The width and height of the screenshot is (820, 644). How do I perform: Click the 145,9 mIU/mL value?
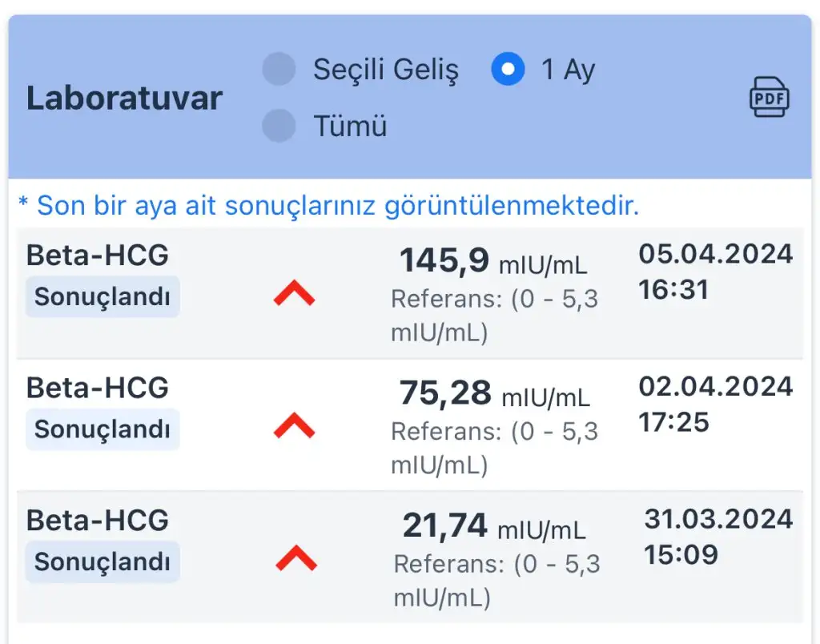click(493, 261)
